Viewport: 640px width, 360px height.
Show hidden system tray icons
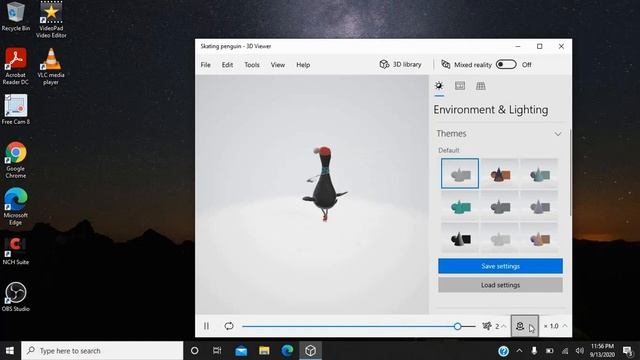tap(519, 351)
